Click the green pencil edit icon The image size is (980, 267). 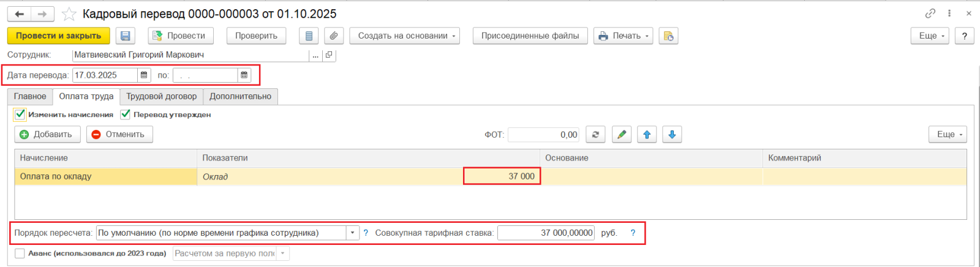(622, 135)
